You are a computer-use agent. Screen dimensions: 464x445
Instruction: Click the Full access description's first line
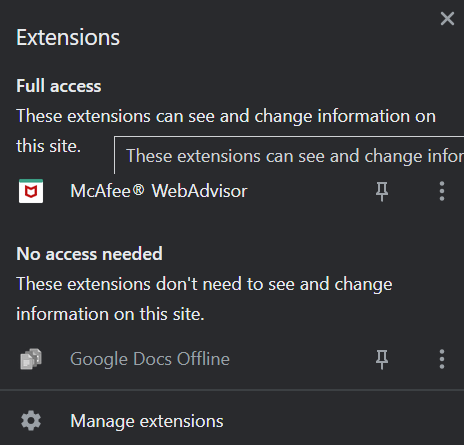226,116
